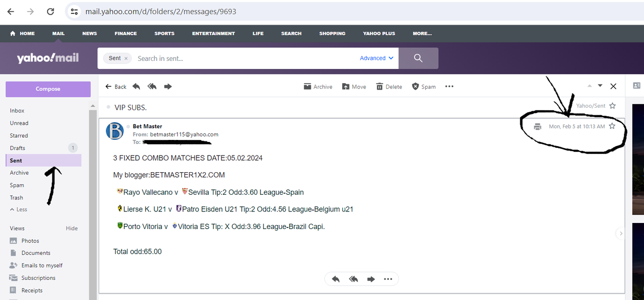644x300 pixels.
Task: Click the Yahoo Mail logo
Action: click(48, 58)
